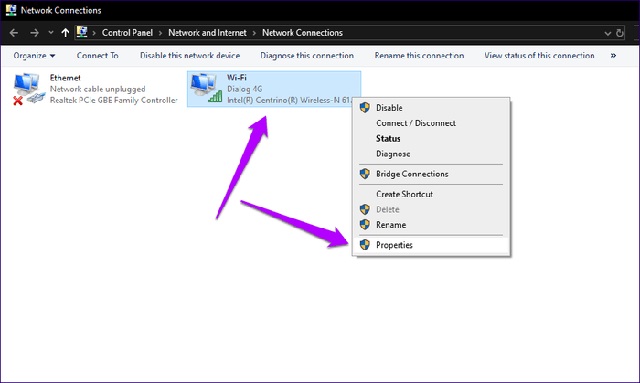Click the Network Connections title bar icon
This screenshot has height=383, width=640.
tap(11, 10)
